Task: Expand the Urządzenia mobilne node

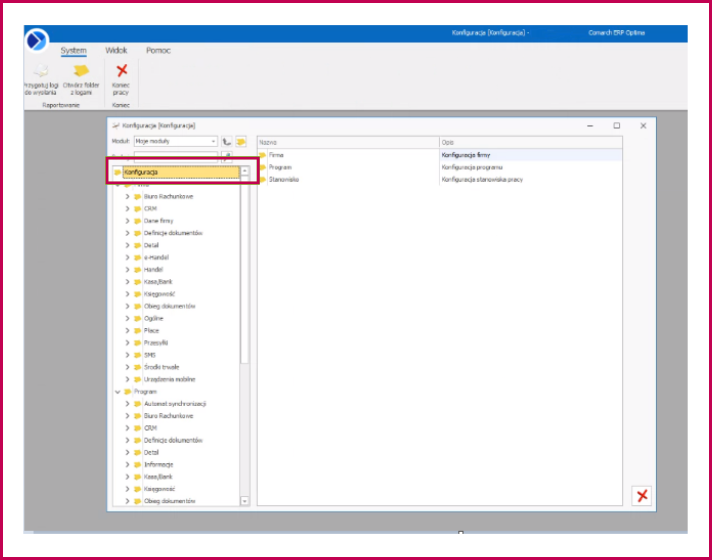Action: point(127,379)
